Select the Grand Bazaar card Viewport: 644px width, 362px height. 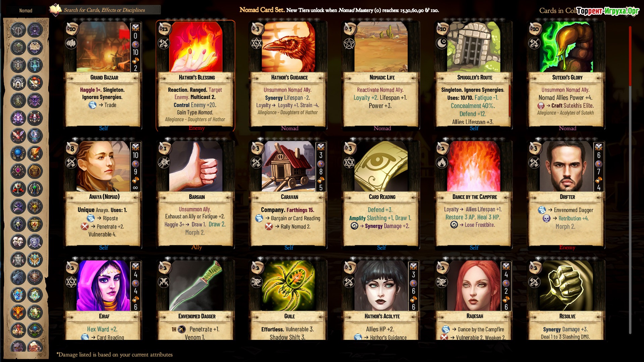pyautogui.click(x=103, y=76)
